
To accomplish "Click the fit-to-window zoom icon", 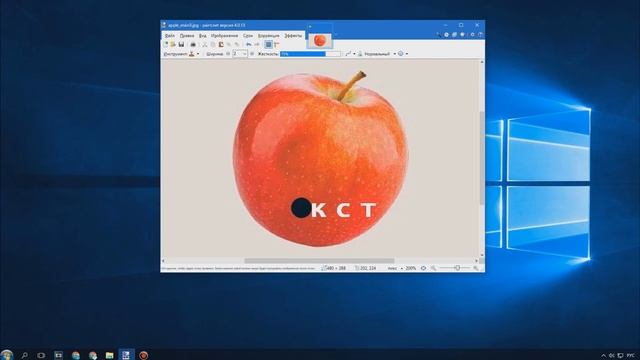I will (x=423, y=268).
